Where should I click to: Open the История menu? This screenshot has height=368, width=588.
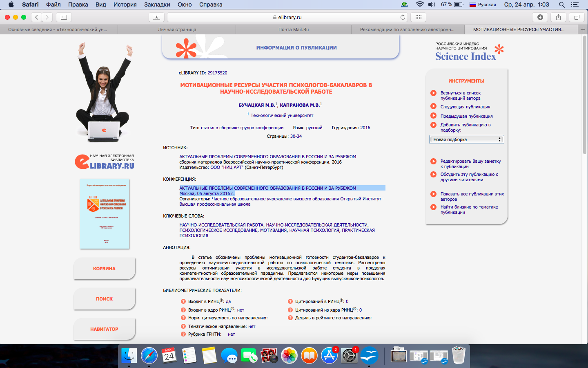125,4
